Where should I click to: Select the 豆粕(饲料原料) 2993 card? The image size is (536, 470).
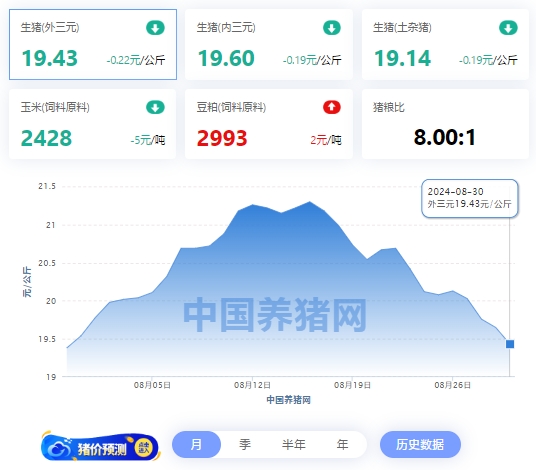(x=269, y=124)
